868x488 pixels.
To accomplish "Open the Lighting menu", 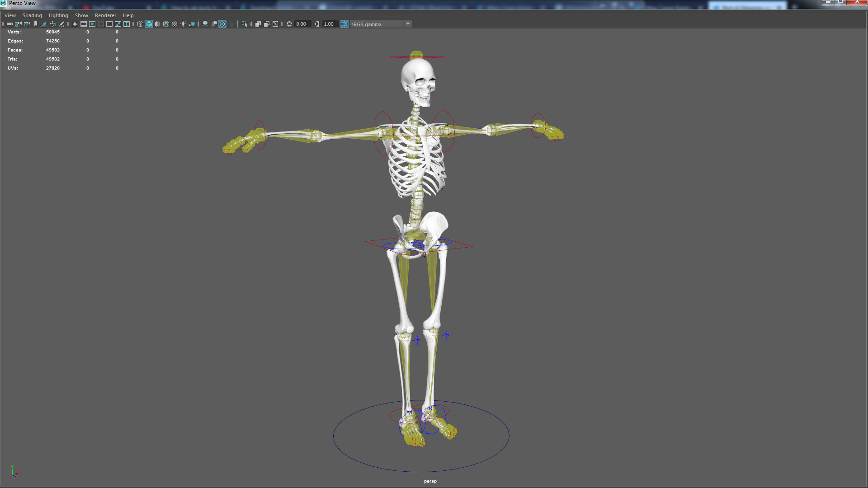I will [x=58, y=15].
